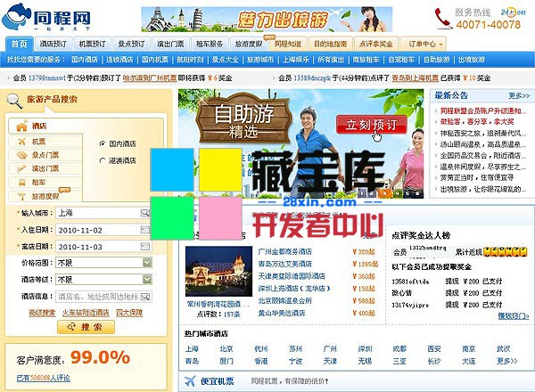535x392 pixels.
Task: Select the 港澳酒店 radio button
Action: [x=103, y=161]
